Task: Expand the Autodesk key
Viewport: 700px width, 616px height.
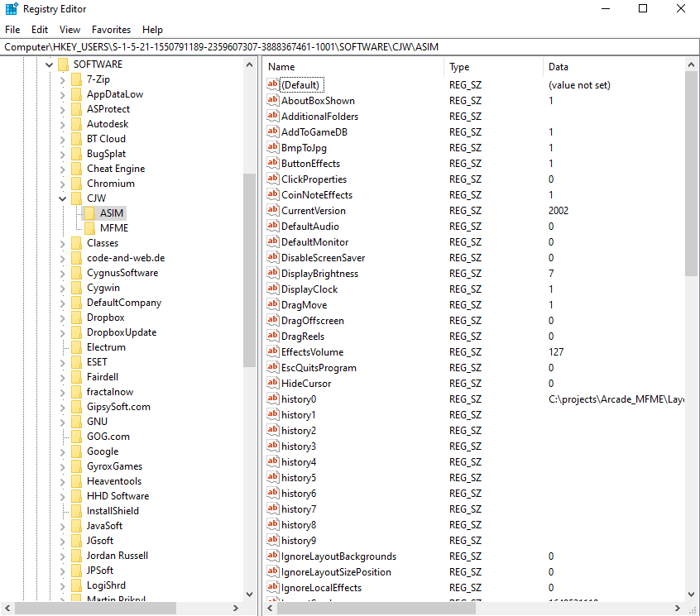Action: 63,125
